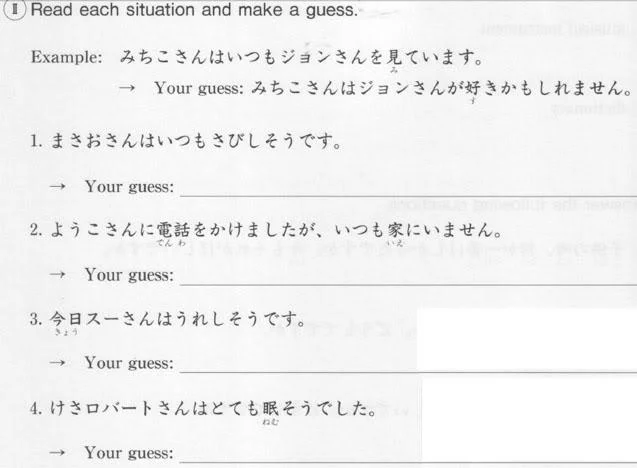Screen dimensions: 637x468
Task: Click the 'Your guess:' label under question 4
Action: tap(129, 453)
